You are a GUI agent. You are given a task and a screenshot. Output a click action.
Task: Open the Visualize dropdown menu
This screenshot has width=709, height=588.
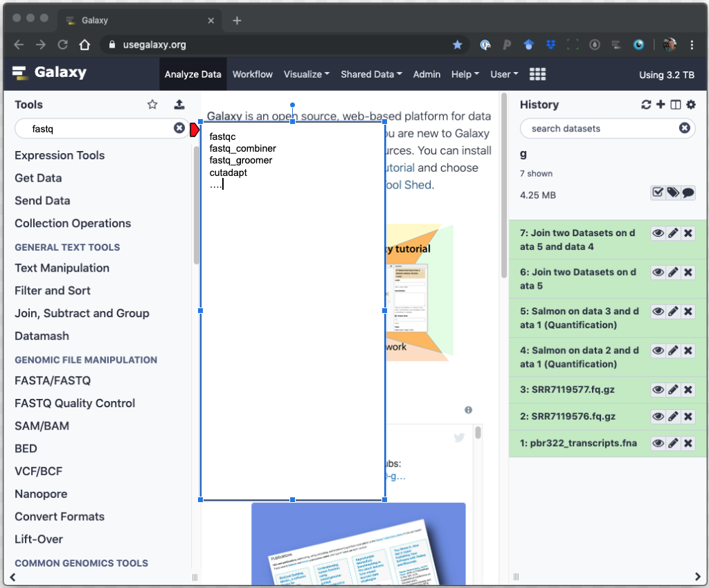tap(307, 74)
